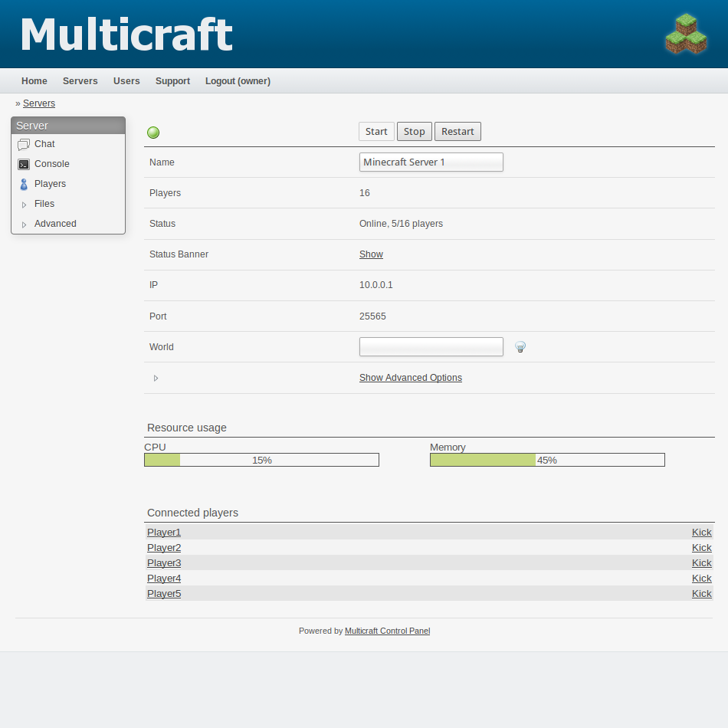Click the Resource usage heading
The image size is (728, 728).
pyautogui.click(x=187, y=428)
